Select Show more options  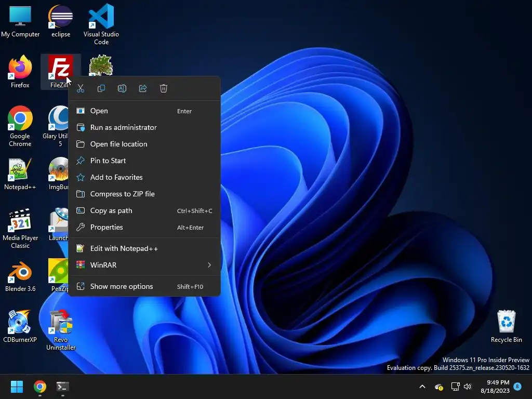(x=144, y=287)
